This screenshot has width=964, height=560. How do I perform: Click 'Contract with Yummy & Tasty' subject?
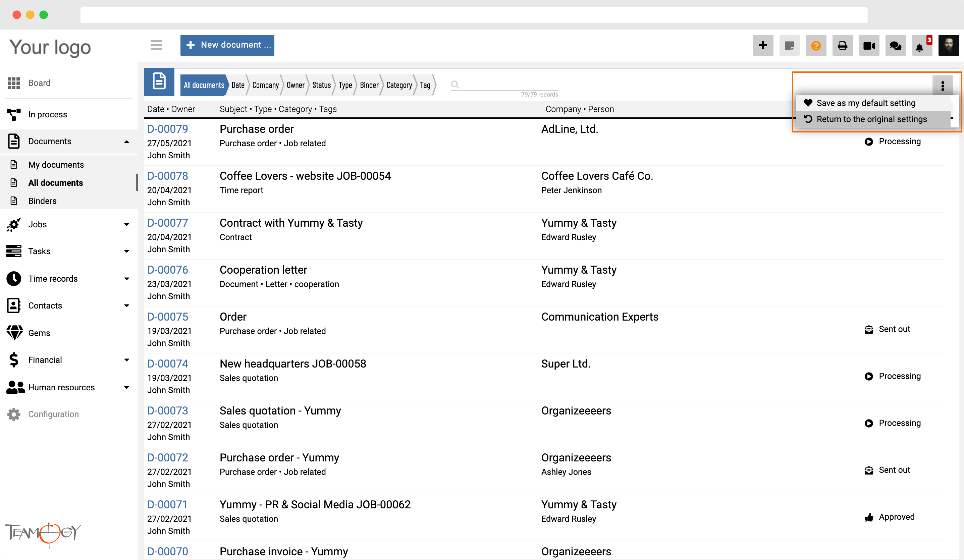tap(291, 223)
